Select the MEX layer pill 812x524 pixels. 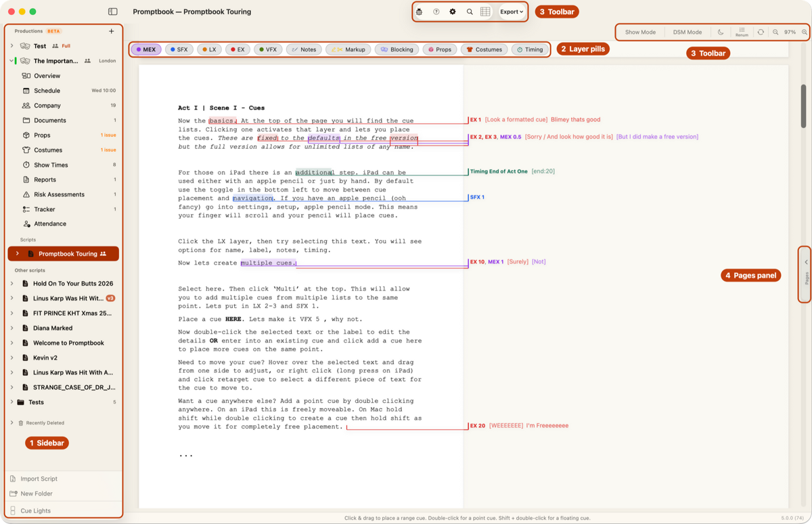pos(146,49)
